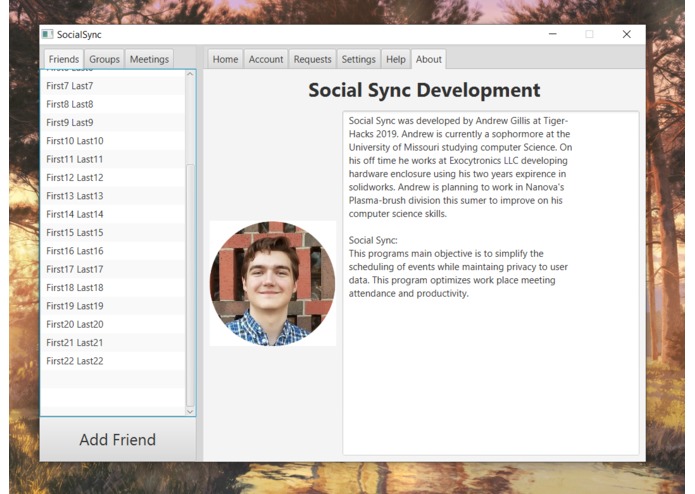695x494 pixels.
Task: Select the About tab
Action: coord(429,59)
